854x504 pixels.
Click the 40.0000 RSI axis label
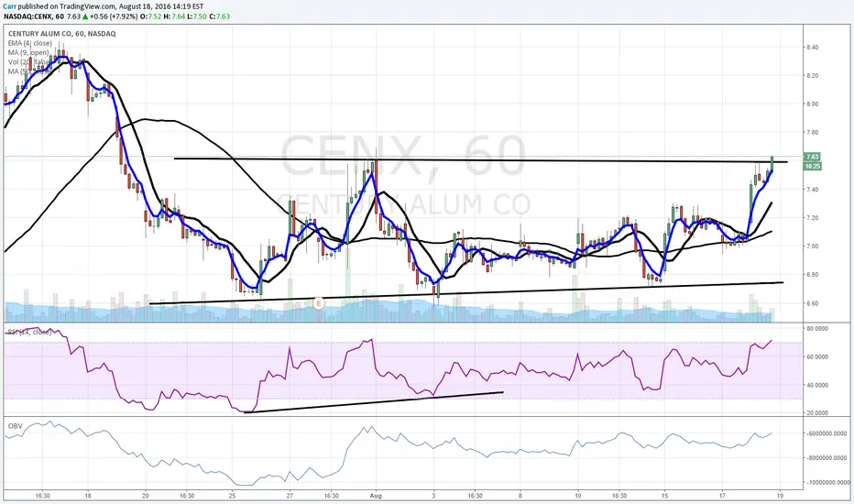click(817, 385)
